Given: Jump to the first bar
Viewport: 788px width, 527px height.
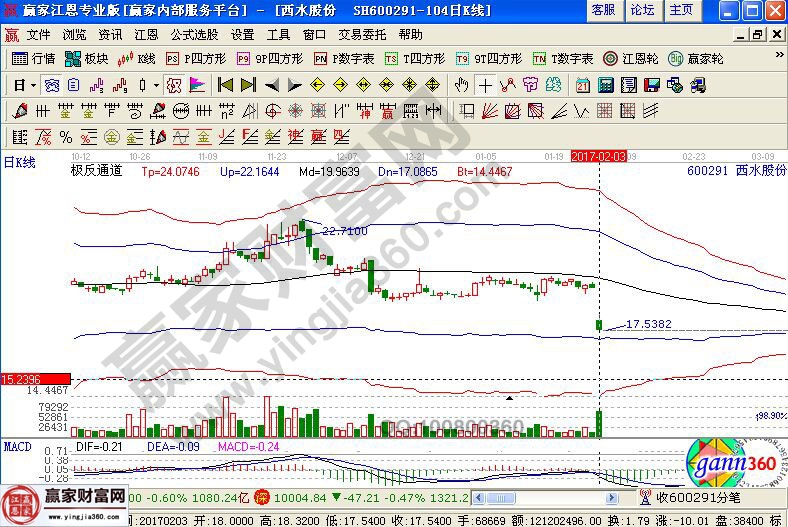Looking at the screenshot, I should pyautogui.click(x=225, y=85).
